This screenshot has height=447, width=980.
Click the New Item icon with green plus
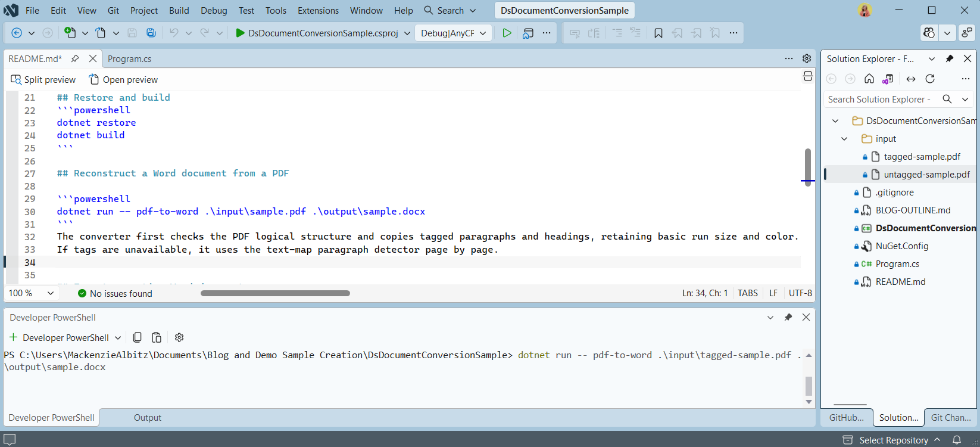click(70, 33)
